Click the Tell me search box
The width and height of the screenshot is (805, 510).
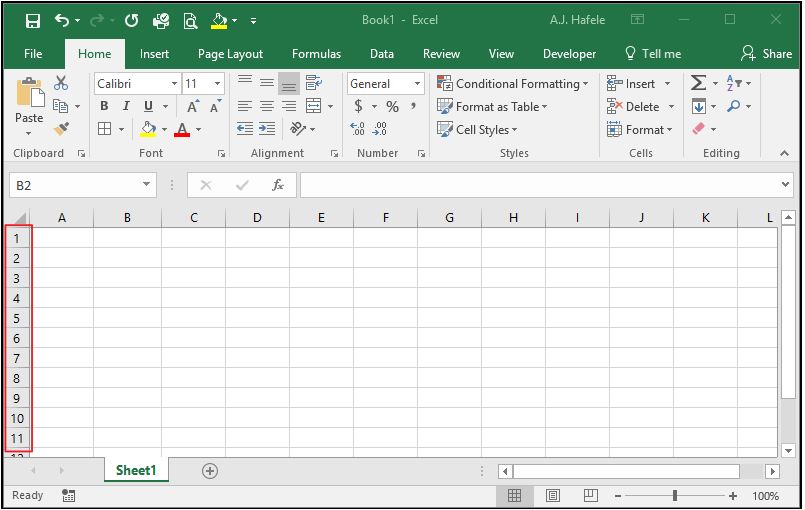653,54
